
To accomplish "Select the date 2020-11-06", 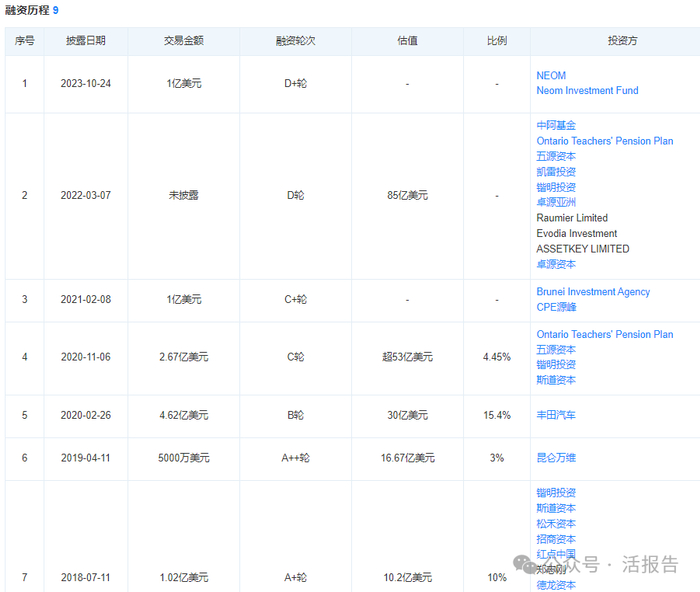I will (x=86, y=357).
